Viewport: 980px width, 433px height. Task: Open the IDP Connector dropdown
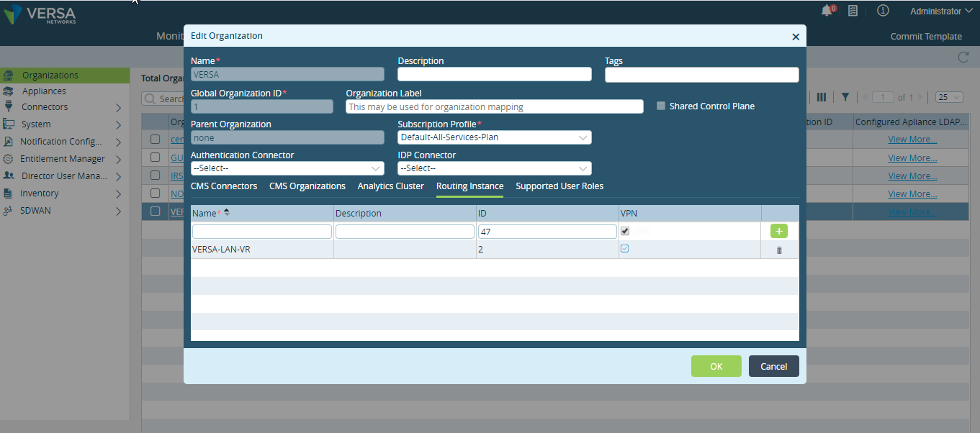495,168
